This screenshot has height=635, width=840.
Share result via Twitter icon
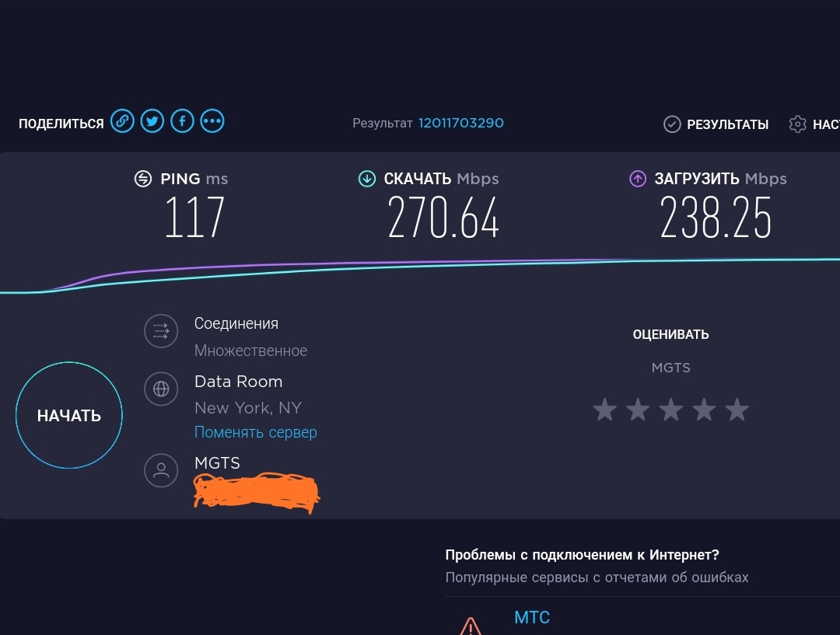coord(152,121)
